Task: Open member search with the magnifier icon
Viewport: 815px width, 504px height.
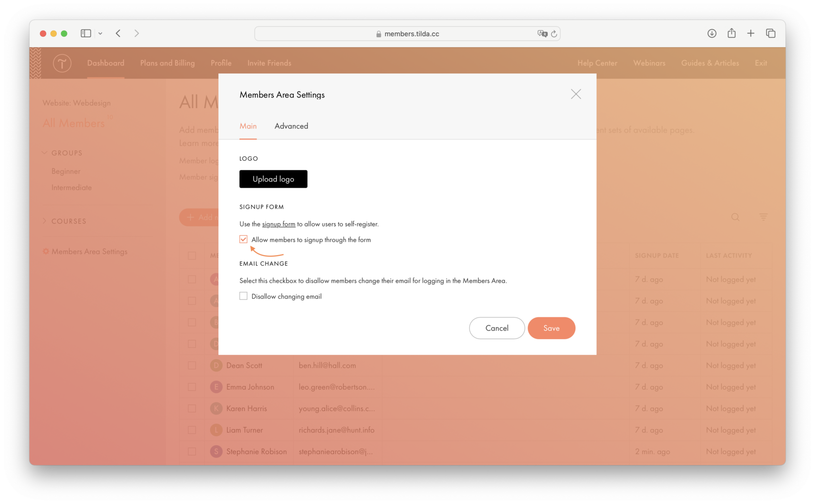Action: point(735,217)
